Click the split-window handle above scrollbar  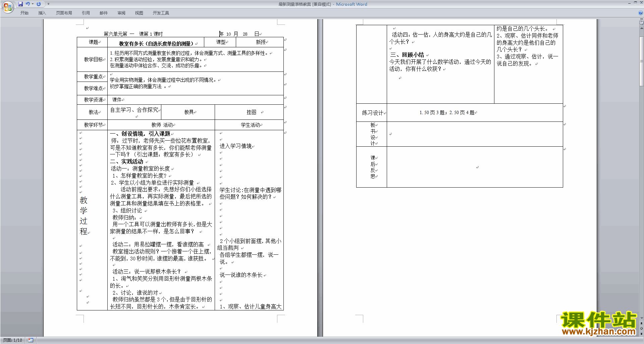(642, 19)
